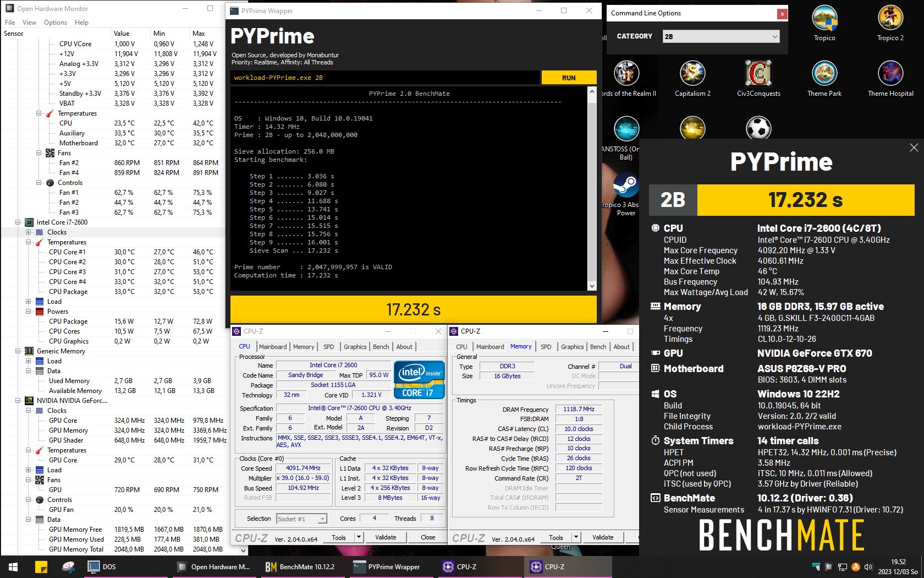Open the Steam Tropico 3 shortcut
Viewport: 924px width, 578px height.
tap(626, 194)
